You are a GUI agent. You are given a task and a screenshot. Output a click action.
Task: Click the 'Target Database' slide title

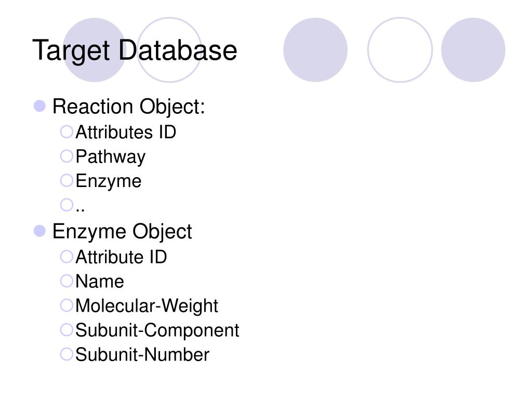coord(135,50)
